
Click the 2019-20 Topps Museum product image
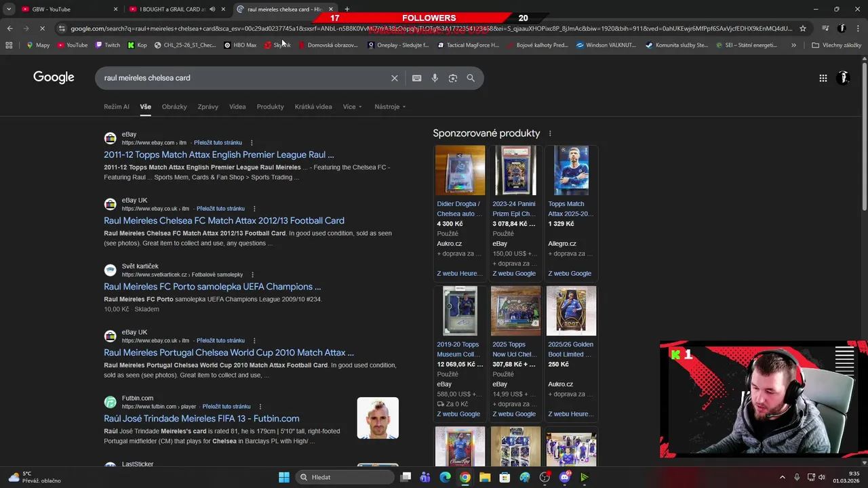[460, 311]
